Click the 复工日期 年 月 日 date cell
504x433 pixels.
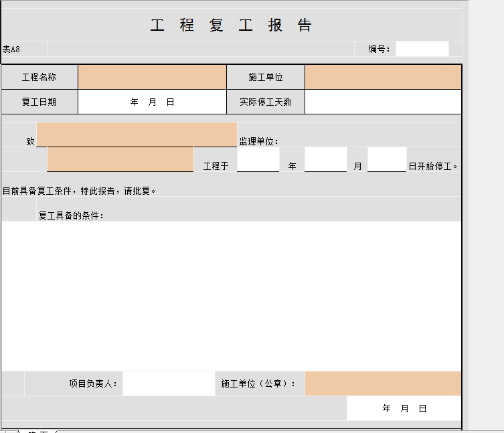pyautogui.click(x=152, y=102)
